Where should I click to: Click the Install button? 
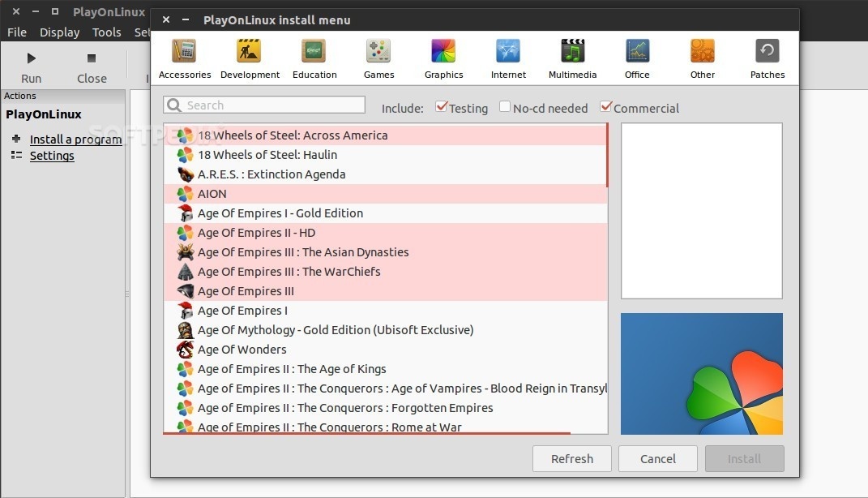[x=744, y=459]
